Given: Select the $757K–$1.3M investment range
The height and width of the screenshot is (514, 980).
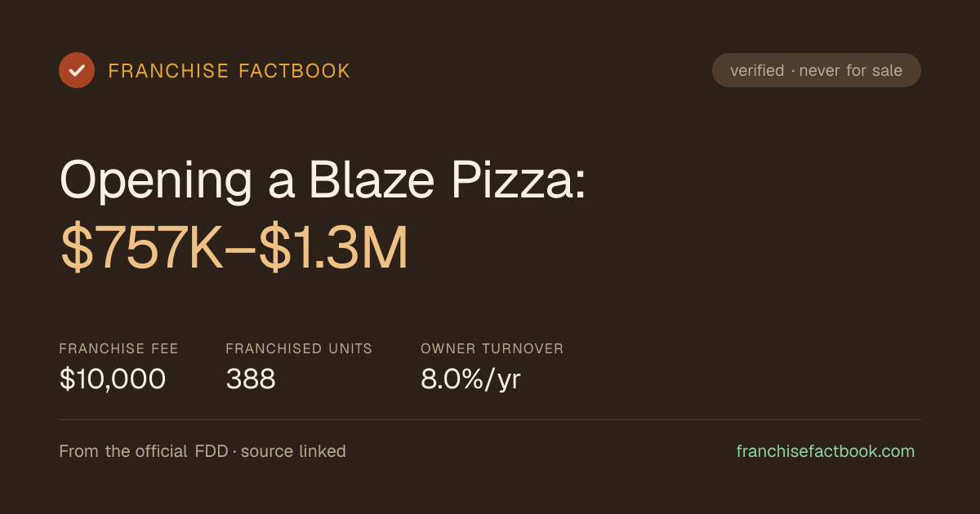Looking at the screenshot, I should [x=234, y=250].
